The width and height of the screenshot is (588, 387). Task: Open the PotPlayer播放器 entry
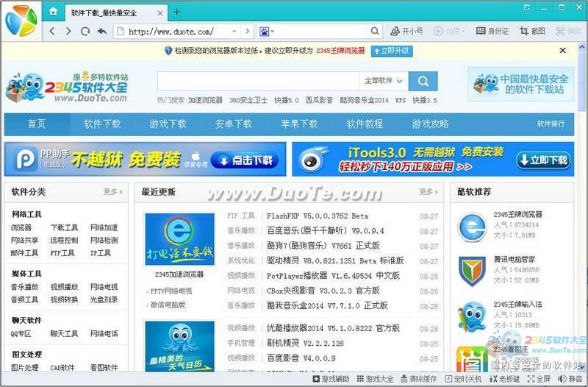(333, 275)
